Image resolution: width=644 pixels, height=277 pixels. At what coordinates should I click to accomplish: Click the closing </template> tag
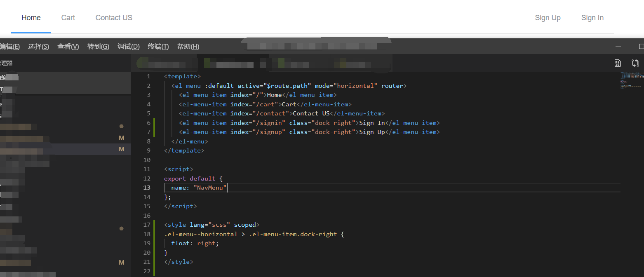coord(184,150)
